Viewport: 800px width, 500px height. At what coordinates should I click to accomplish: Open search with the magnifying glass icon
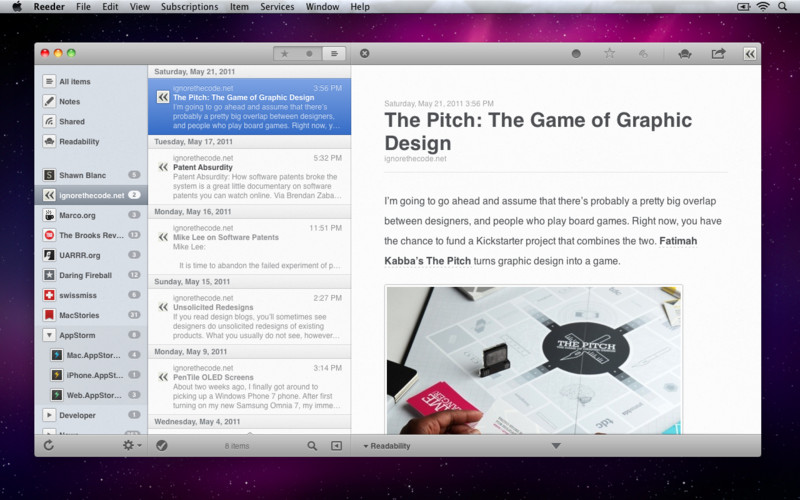coord(312,445)
